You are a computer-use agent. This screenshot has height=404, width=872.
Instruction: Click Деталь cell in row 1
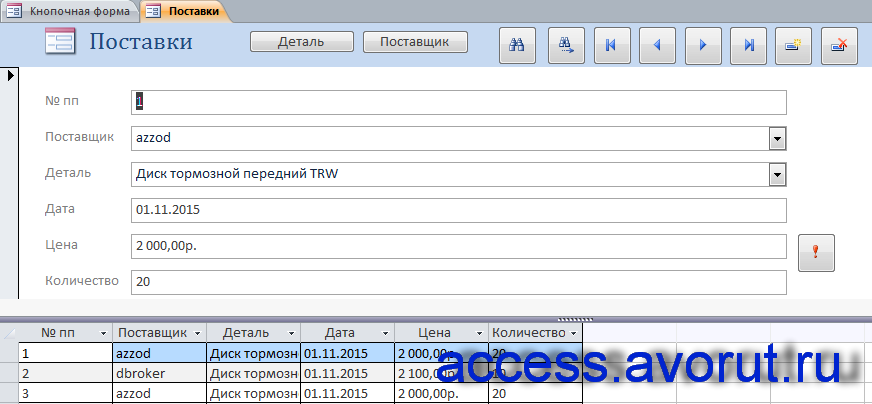[254, 353]
